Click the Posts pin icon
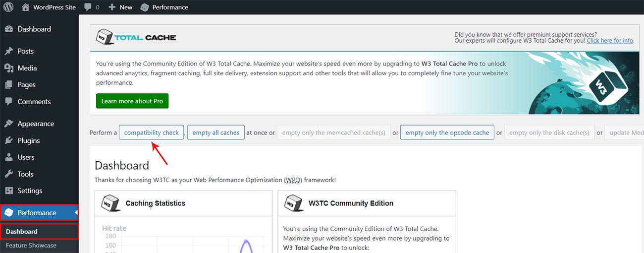 pyautogui.click(x=9, y=51)
